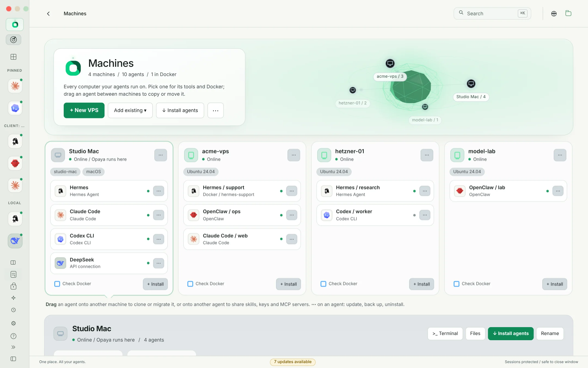Open the green folder icon in top bar
The width and height of the screenshot is (588, 368).
(568, 13)
